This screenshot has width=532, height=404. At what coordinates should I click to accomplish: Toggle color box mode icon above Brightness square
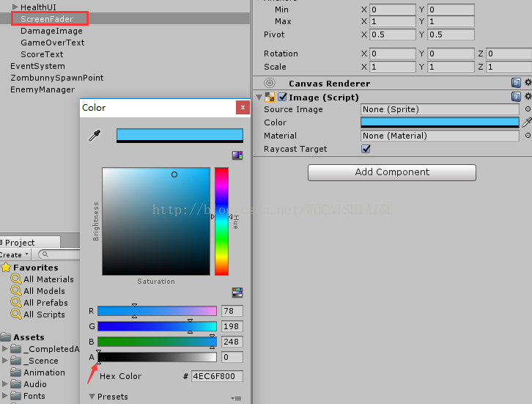[237, 155]
